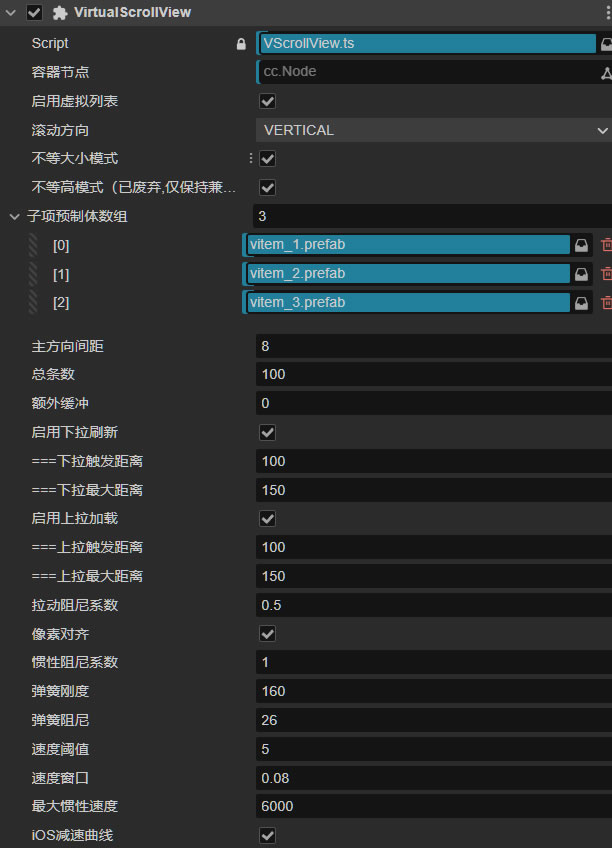Click the 惯性阻尼系数 value field
Image resolution: width=612 pixels, height=848 pixels.
click(434, 662)
